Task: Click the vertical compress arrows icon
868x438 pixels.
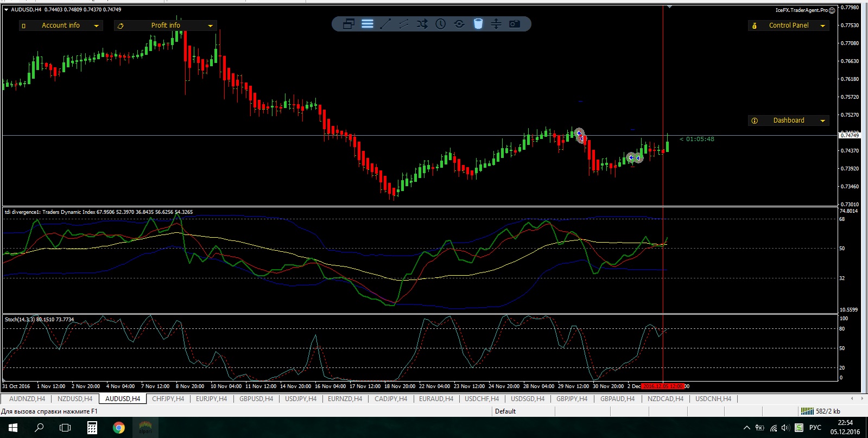Action: pyautogui.click(x=496, y=24)
